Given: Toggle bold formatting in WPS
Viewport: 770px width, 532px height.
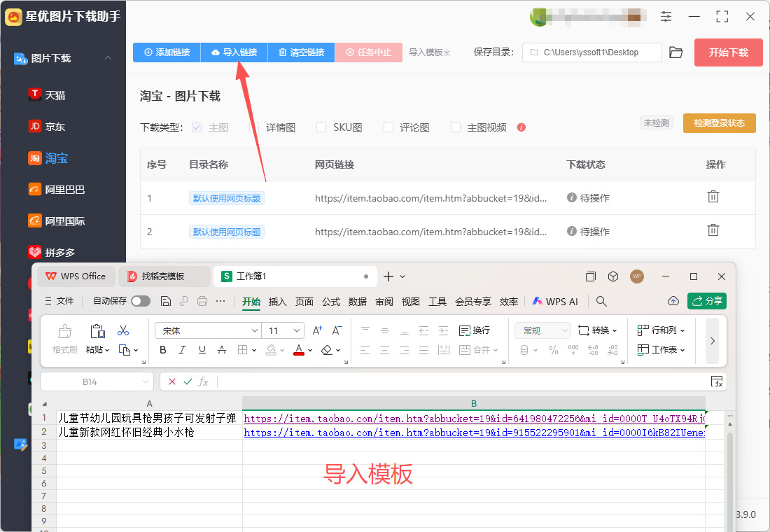Looking at the screenshot, I should [x=163, y=350].
